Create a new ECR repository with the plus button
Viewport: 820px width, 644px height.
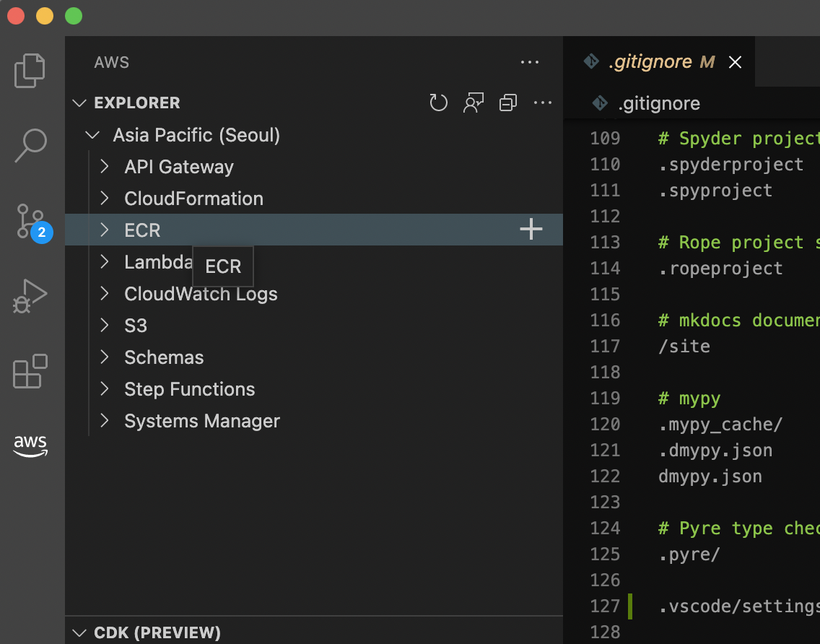pyautogui.click(x=531, y=230)
